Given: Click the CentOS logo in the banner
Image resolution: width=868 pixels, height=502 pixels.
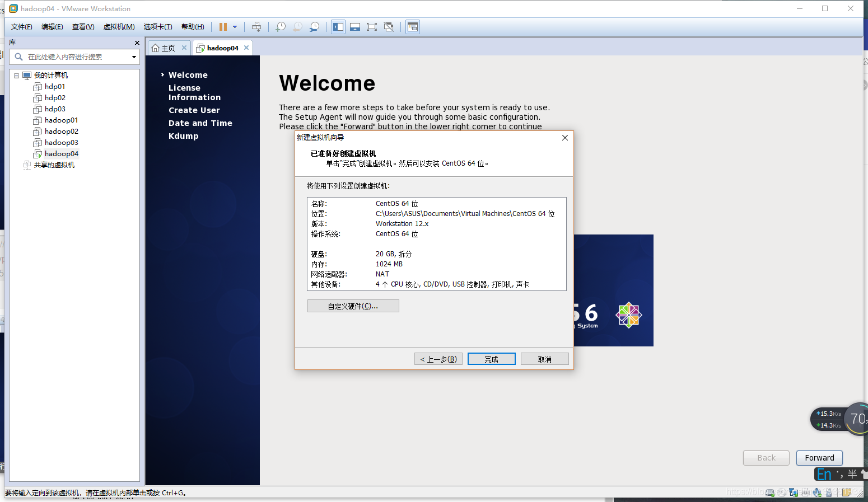Looking at the screenshot, I should 629,315.
